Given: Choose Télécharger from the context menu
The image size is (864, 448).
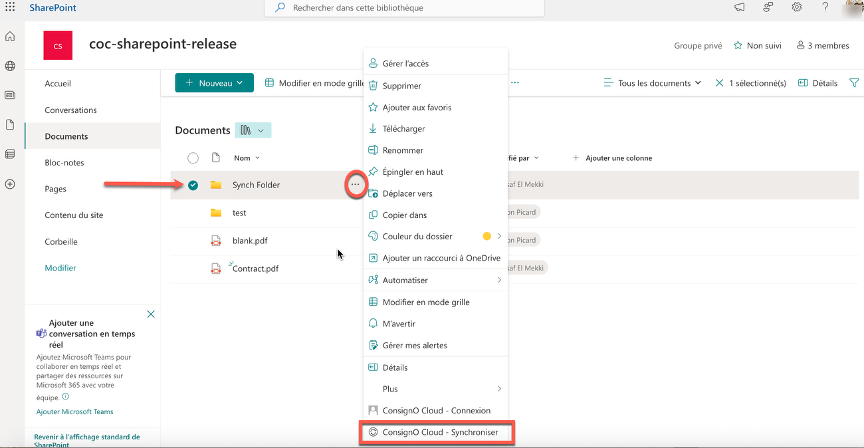Looking at the screenshot, I should 403,129.
